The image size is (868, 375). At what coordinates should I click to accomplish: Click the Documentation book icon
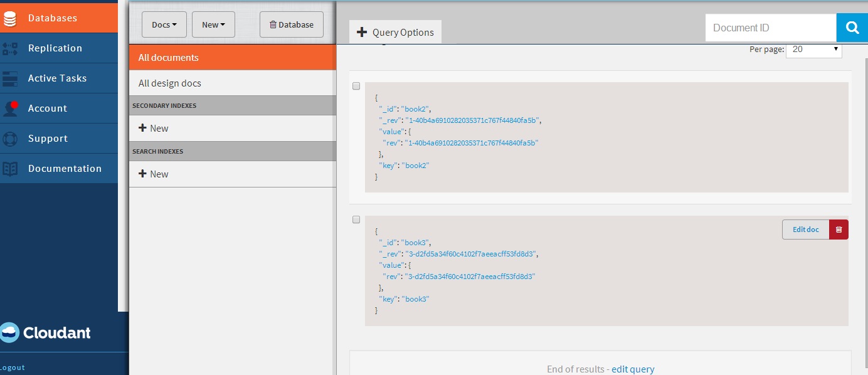(10, 169)
